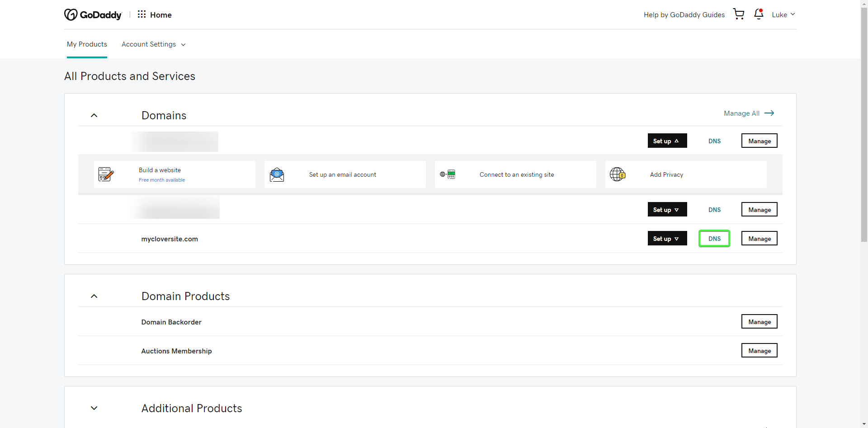Expand the Additional Products section
This screenshot has height=428, width=868.
click(x=94, y=408)
